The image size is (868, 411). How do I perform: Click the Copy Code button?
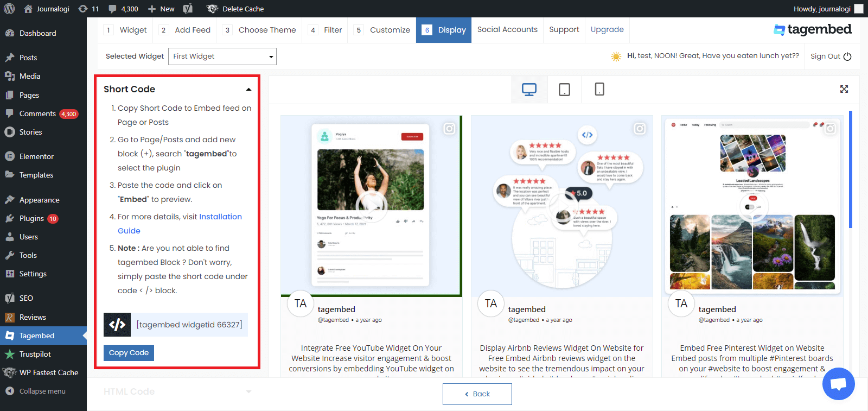click(x=129, y=353)
